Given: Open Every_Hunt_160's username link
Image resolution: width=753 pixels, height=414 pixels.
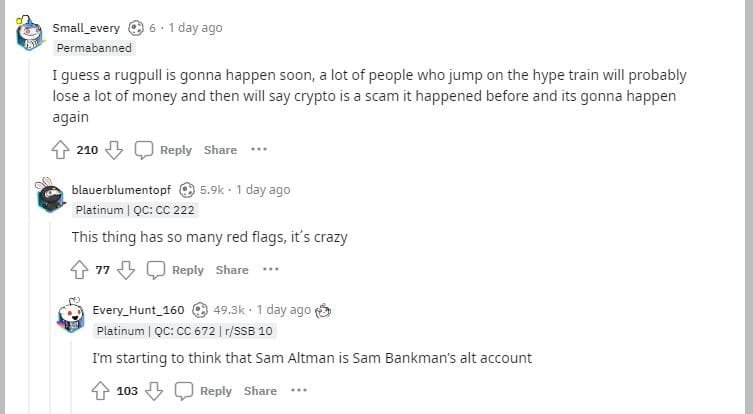Looking at the screenshot, I should 138,309.
